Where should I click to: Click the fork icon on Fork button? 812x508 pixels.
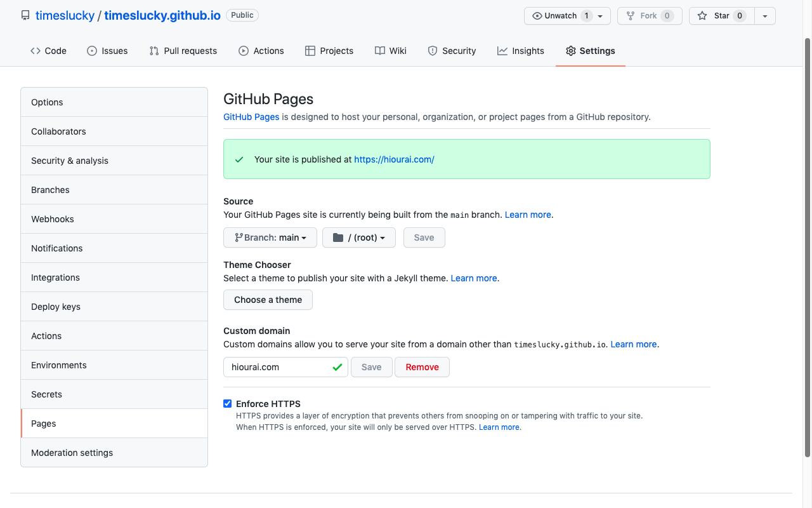click(x=631, y=16)
